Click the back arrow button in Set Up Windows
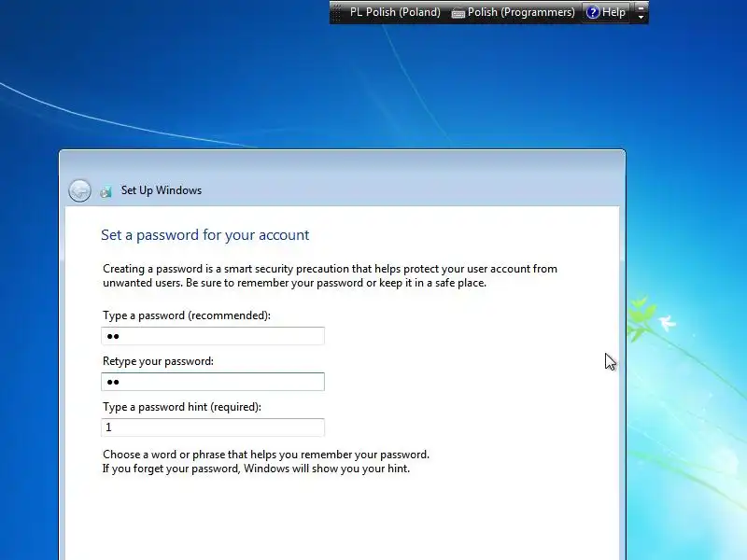This screenshot has width=747, height=560. click(x=79, y=191)
